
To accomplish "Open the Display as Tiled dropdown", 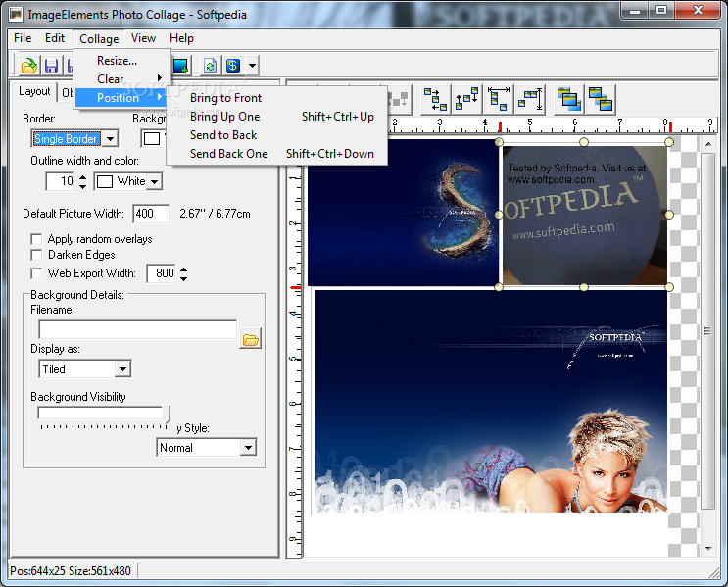I will [x=122, y=369].
